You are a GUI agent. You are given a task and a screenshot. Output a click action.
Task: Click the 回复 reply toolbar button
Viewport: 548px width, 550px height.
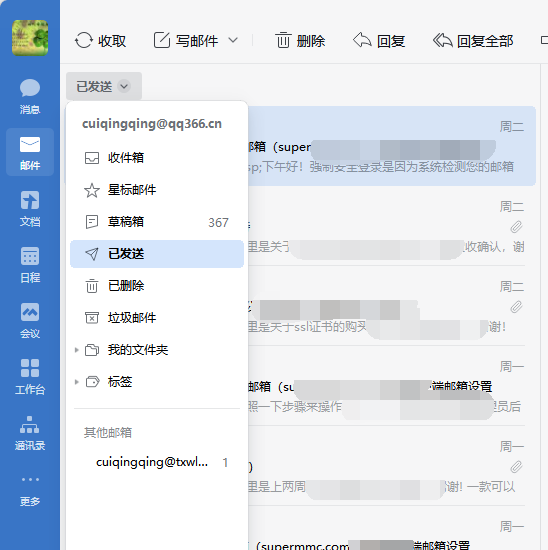point(379,41)
